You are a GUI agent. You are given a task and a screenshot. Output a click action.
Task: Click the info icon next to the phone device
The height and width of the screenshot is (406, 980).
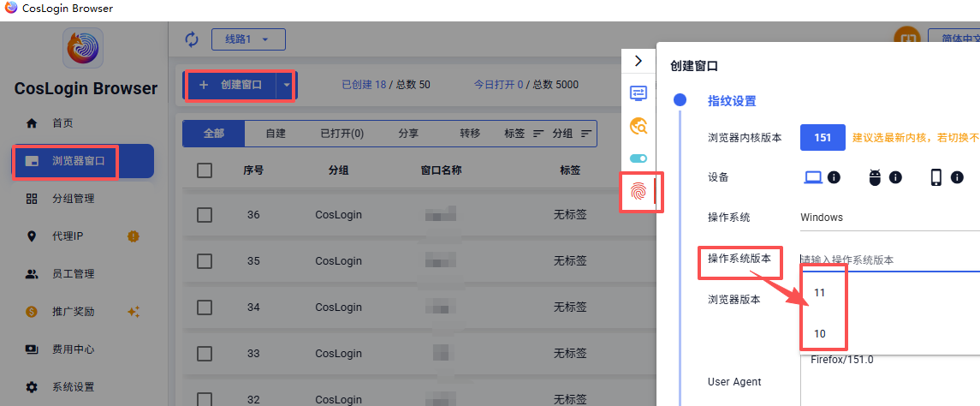(957, 177)
